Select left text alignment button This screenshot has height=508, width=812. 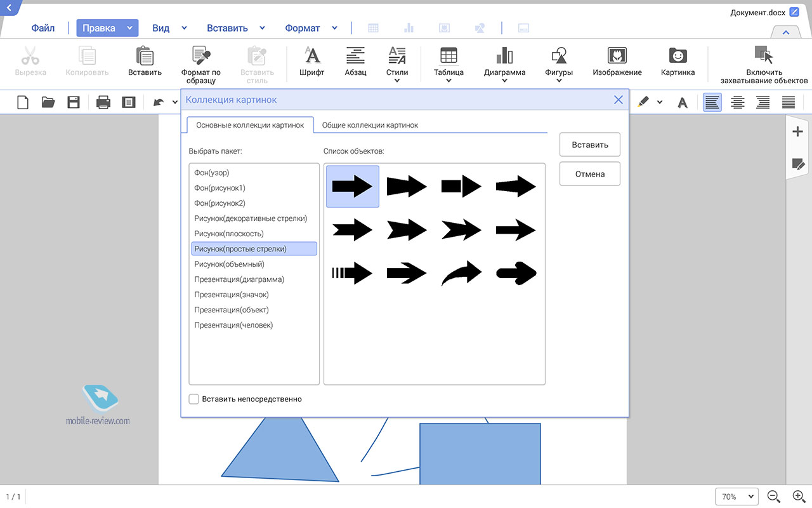pos(712,102)
